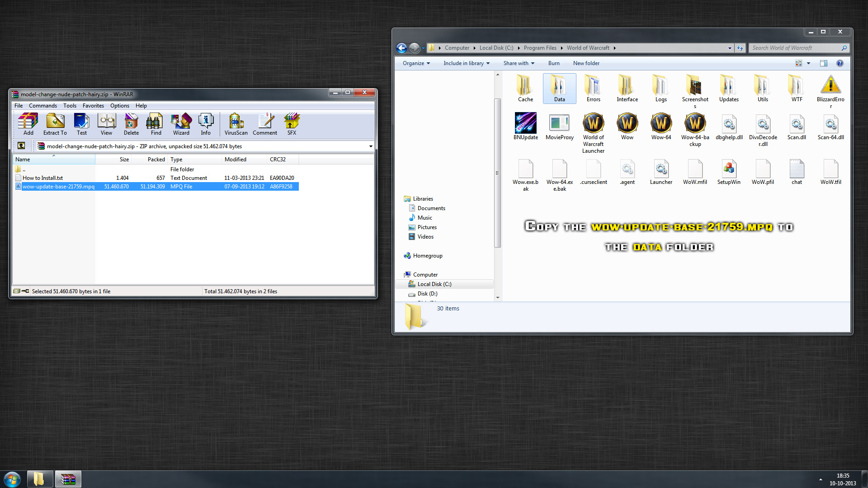The width and height of the screenshot is (868, 488).
Task: Click the Windows Start button
Action: [12, 479]
